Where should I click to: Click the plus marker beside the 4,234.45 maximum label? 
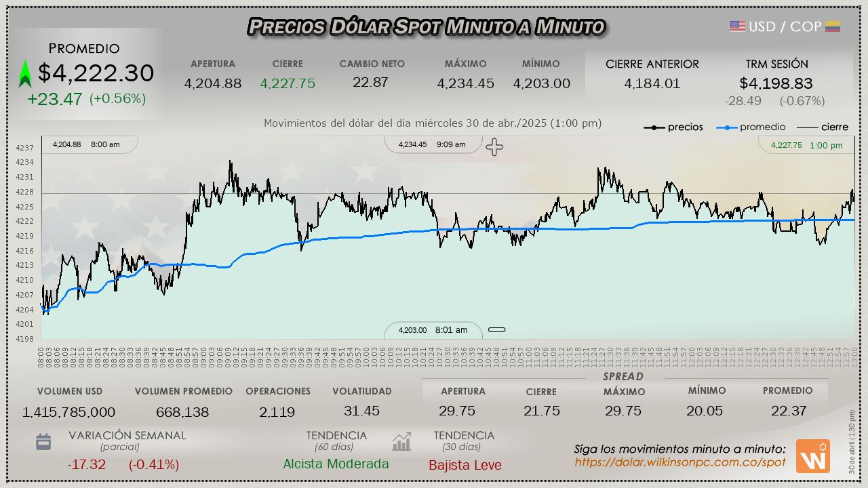pos(494,147)
